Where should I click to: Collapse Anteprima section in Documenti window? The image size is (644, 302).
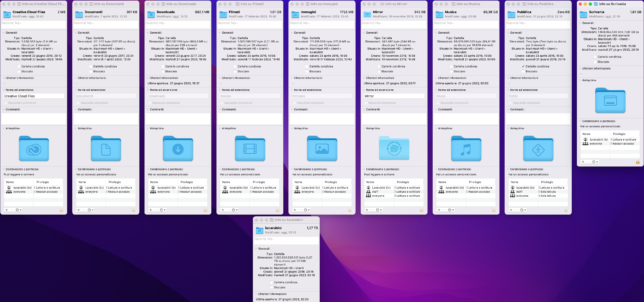[x=75, y=128]
